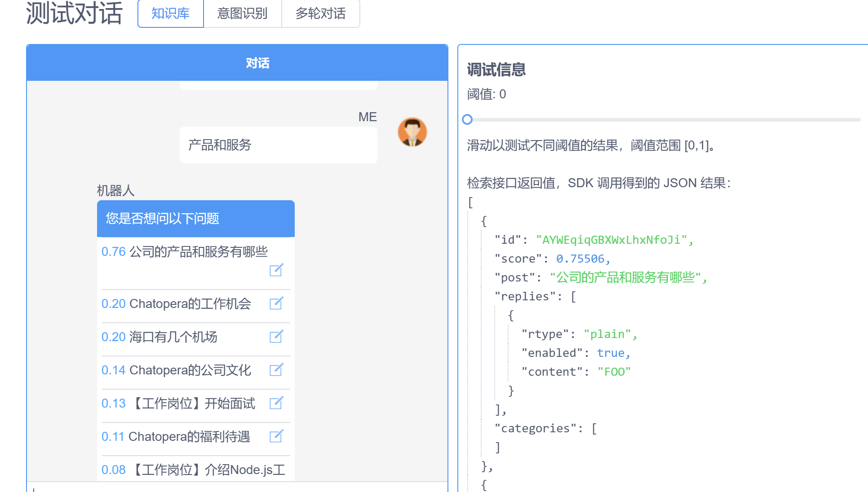The width and height of the screenshot is (868, 492).
Task: Click the "enabled": true JSON line
Action: click(x=576, y=353)
